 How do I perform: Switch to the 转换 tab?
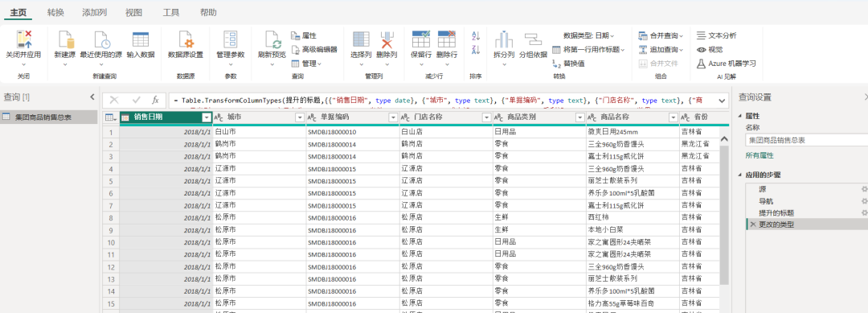(55, 12)
